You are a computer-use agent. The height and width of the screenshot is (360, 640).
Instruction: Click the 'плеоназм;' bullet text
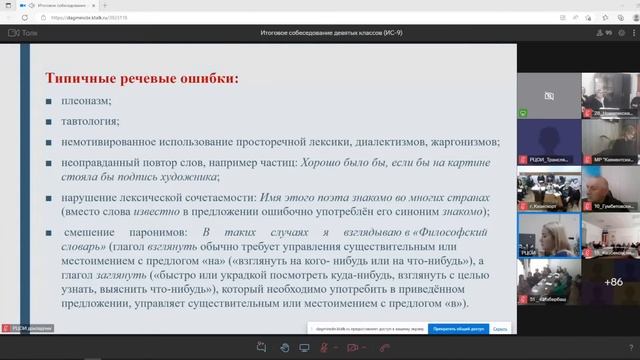86,101
